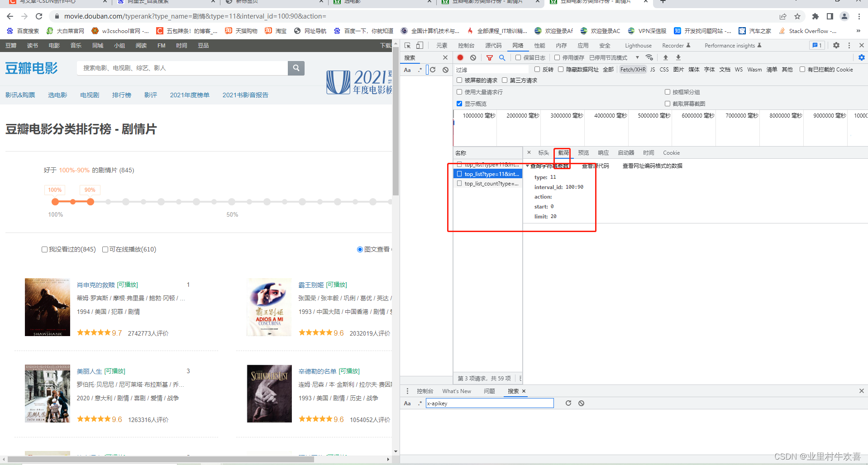The height and width of the screenshot is (465, 868).
Task: Open the 肖申克的救赎 movie link
Action: (x=96, y=285)
